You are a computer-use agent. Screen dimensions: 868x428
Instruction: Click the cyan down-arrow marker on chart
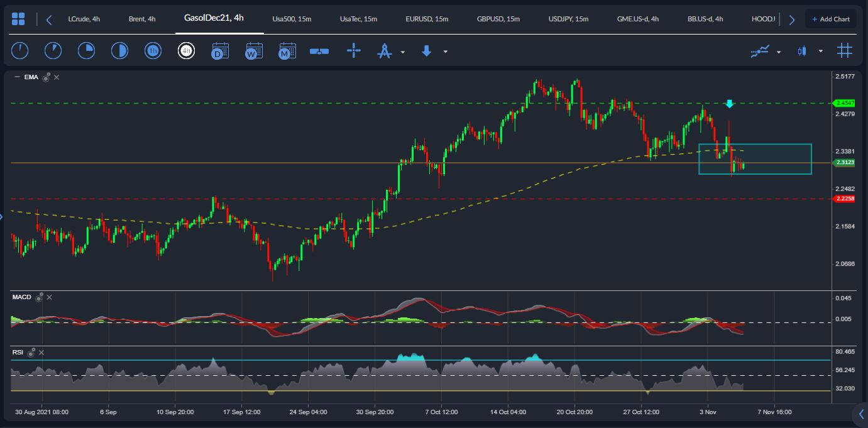(729, 104)
